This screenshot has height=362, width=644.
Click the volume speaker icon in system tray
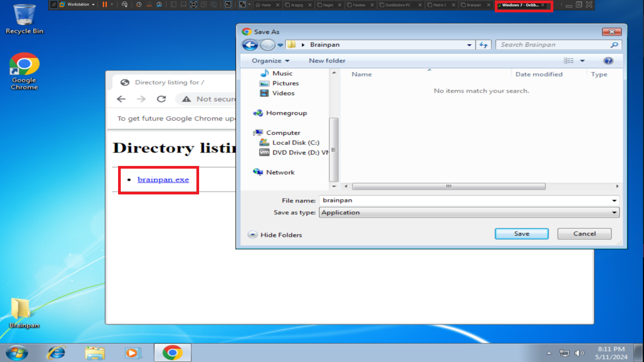[580, 353]
